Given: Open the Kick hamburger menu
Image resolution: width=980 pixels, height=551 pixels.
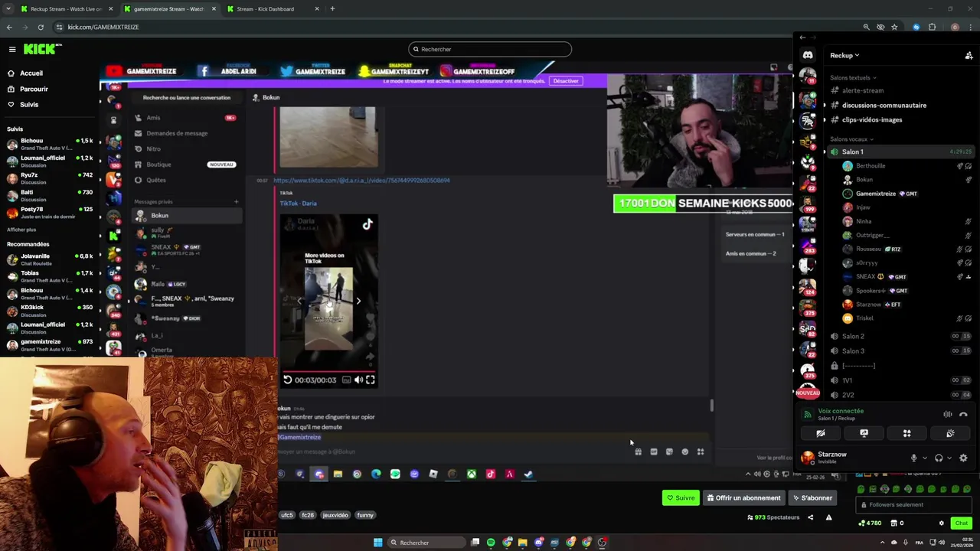Looking at the screenshot, I should click(12, 49).
